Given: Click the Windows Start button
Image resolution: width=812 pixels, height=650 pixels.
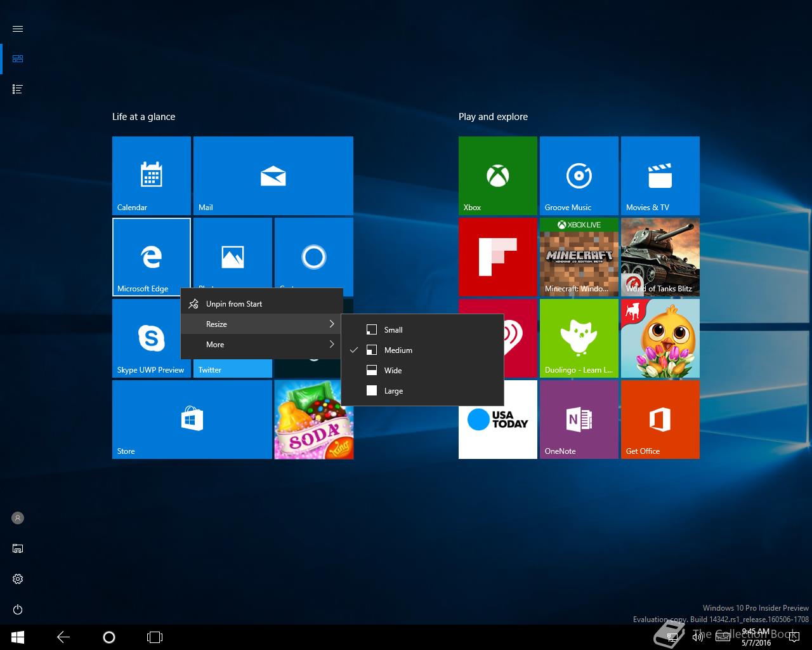Looking at the screenshot, I should (x=18, y=637).
